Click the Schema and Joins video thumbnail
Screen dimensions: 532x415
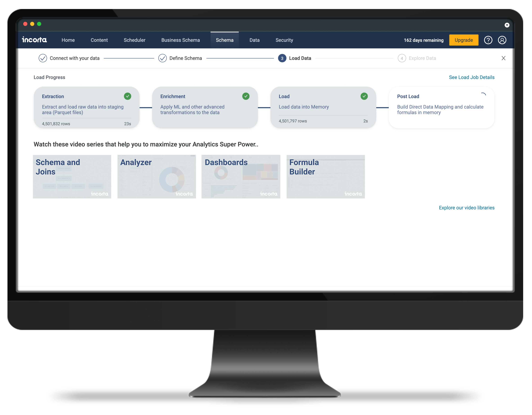(x=73, y=176)
